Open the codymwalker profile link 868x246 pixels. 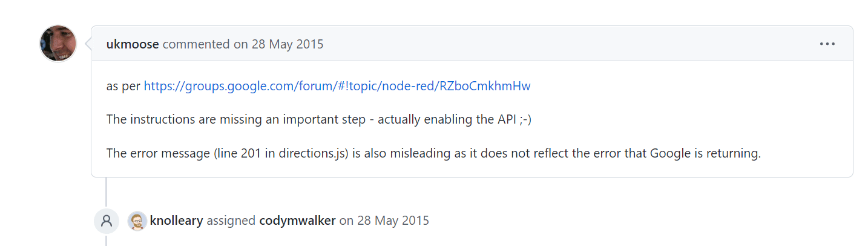[x=297, y=221]
